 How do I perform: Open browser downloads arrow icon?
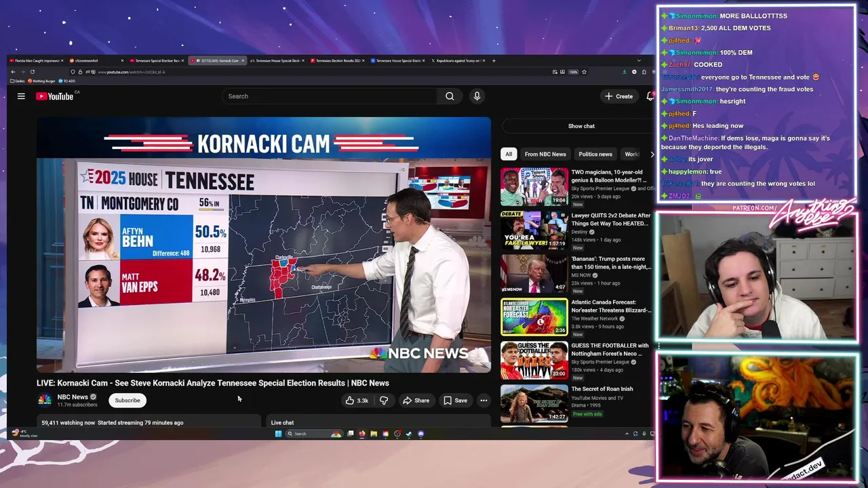point(625,72)
